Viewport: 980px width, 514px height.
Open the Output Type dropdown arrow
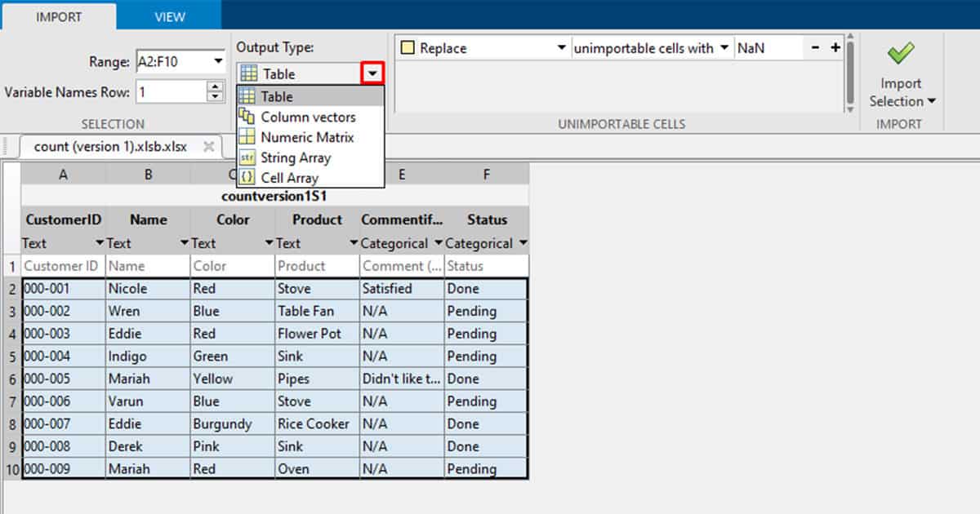pyautogui.click(x=372, y=73)
